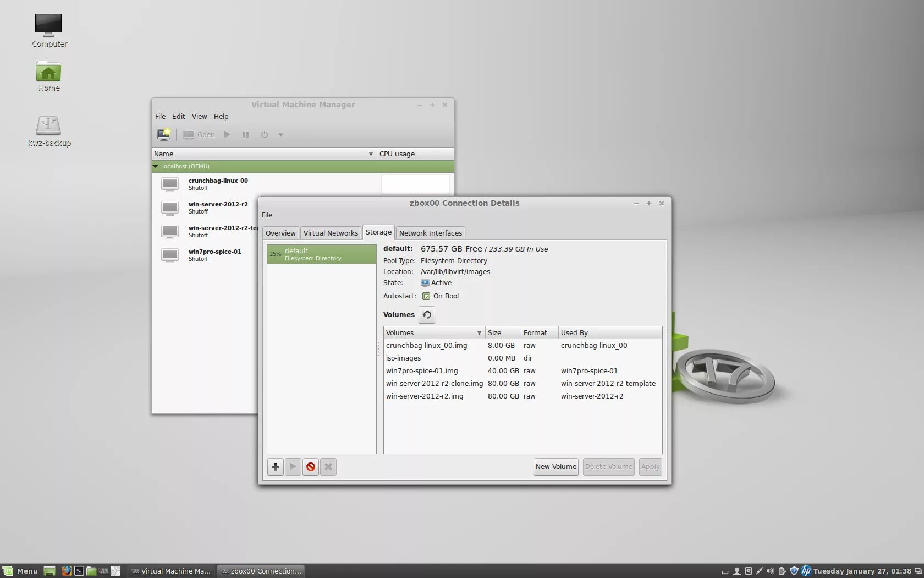The image size is (924, 578).
Task: Select the crunchbag-linux_00.img volume
Action: [522, 346]
